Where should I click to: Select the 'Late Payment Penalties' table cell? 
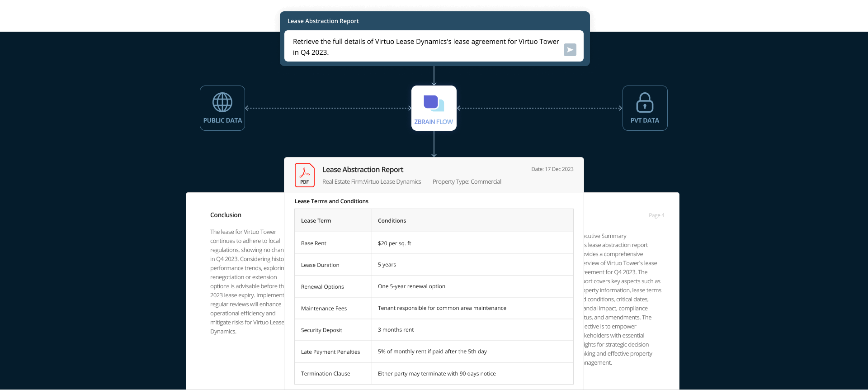(333, 352)
